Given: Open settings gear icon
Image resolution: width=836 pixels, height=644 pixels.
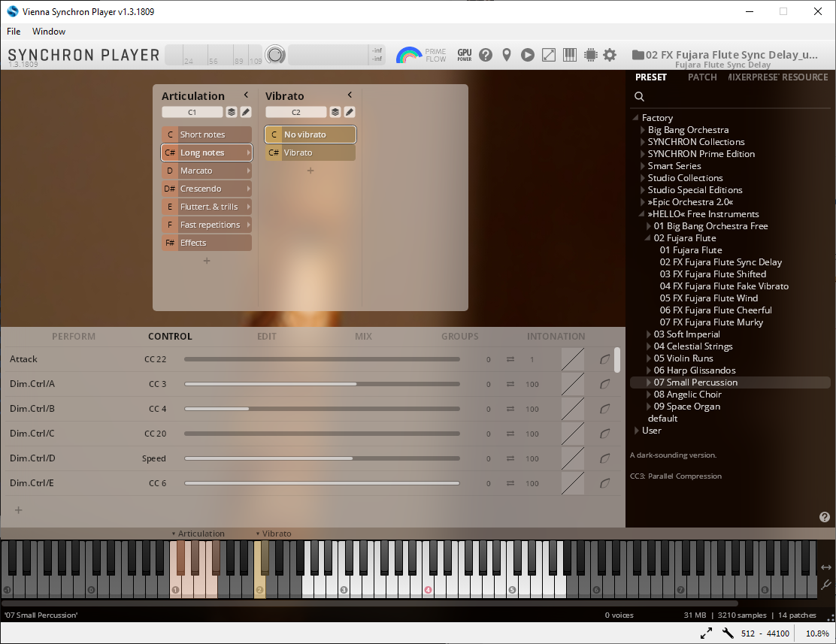Looking at the screenshot, I should [x=610, y=54].
